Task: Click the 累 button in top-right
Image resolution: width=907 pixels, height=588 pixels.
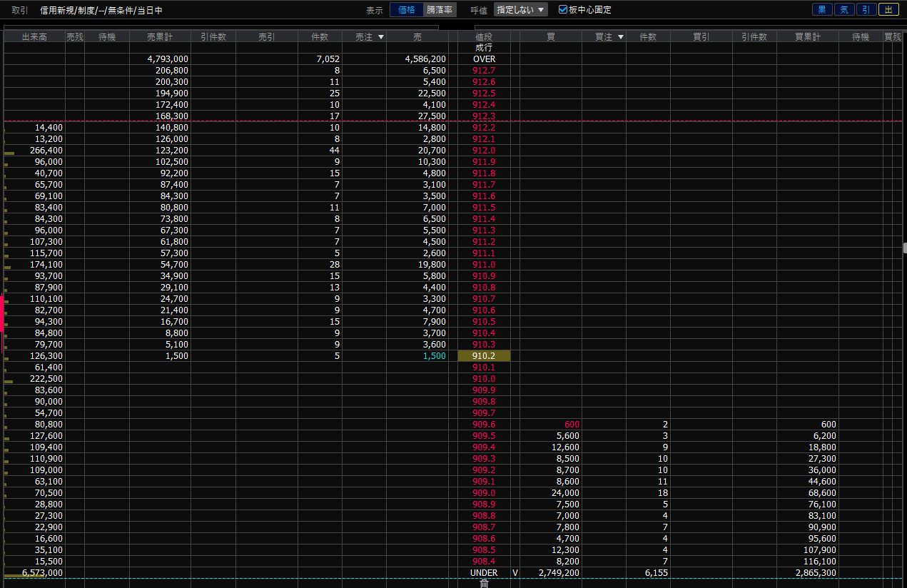Action: (822, 10)
